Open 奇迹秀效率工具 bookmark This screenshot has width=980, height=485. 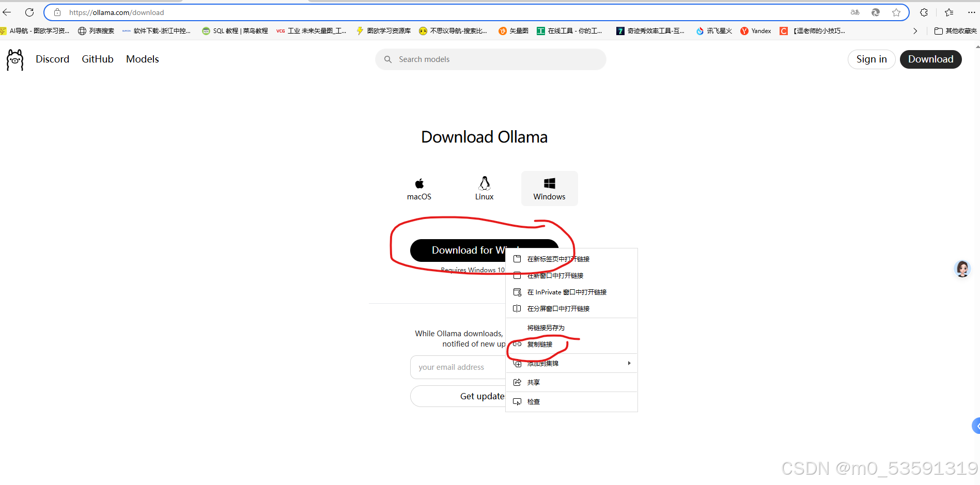(650, 31)
